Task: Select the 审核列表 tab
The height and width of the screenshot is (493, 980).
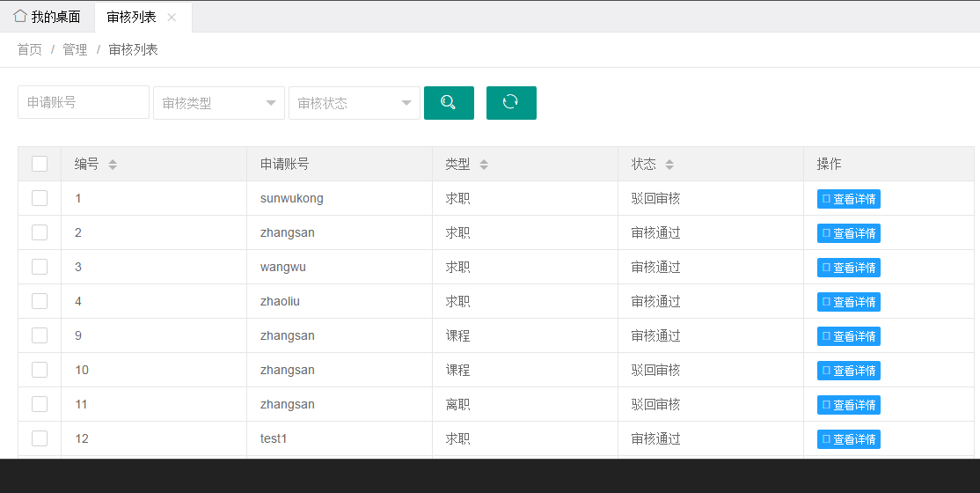Action: [x=132, y=18]
